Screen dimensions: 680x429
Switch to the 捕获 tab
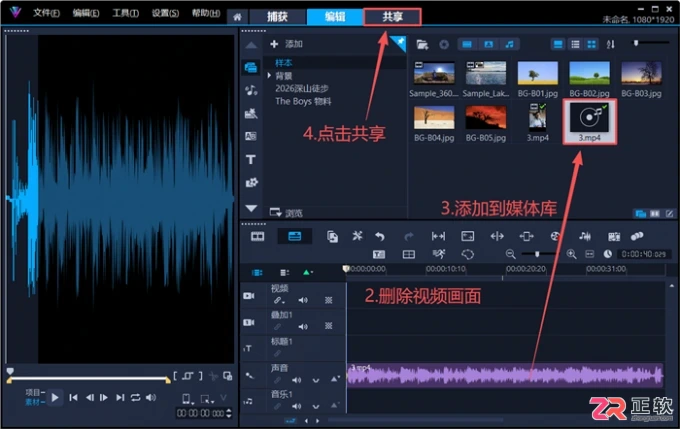pos(277,17)
